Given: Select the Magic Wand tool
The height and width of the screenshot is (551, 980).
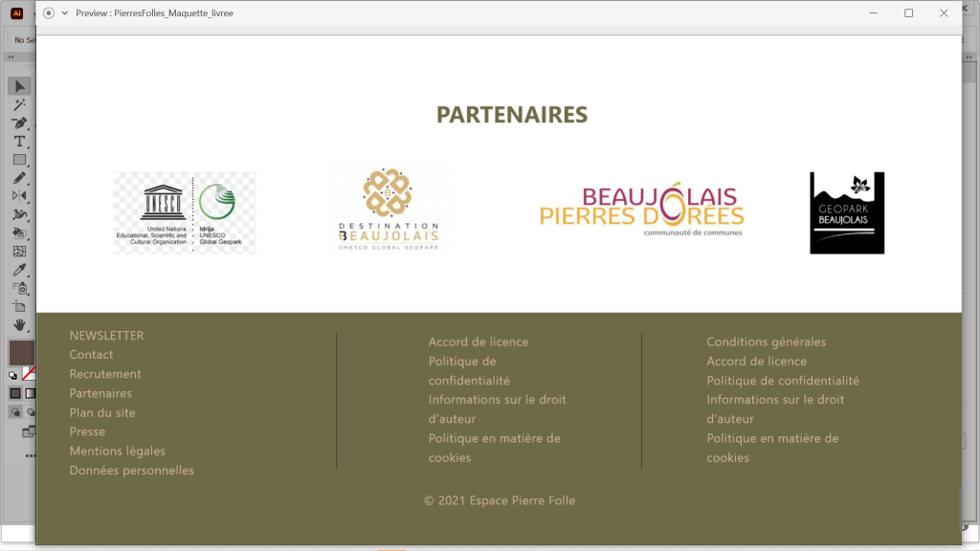Looking at the screenshot, I should coord(19,104).
